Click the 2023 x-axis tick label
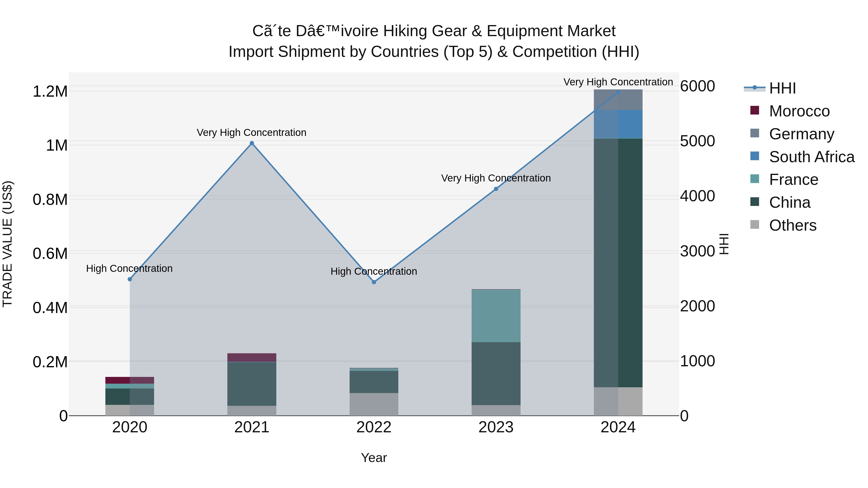 coord(496,427)
